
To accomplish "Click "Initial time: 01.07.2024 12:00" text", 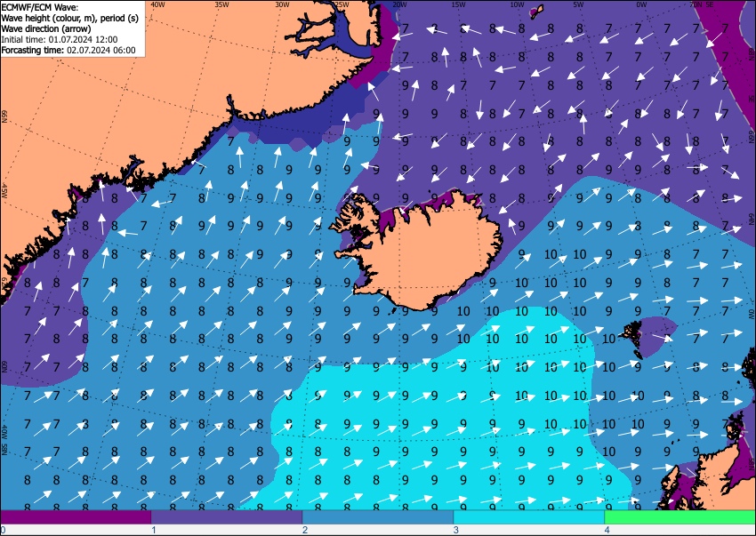I will tap(60, 39).
